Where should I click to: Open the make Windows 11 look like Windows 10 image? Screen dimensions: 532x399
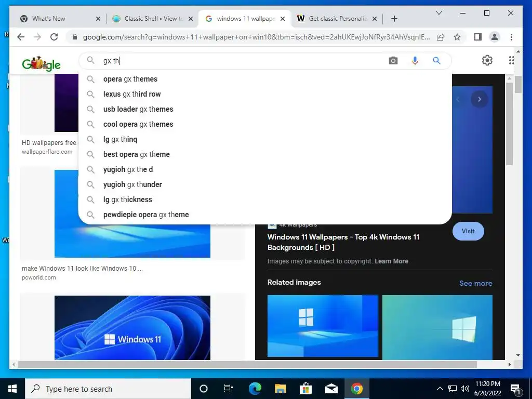132,241
